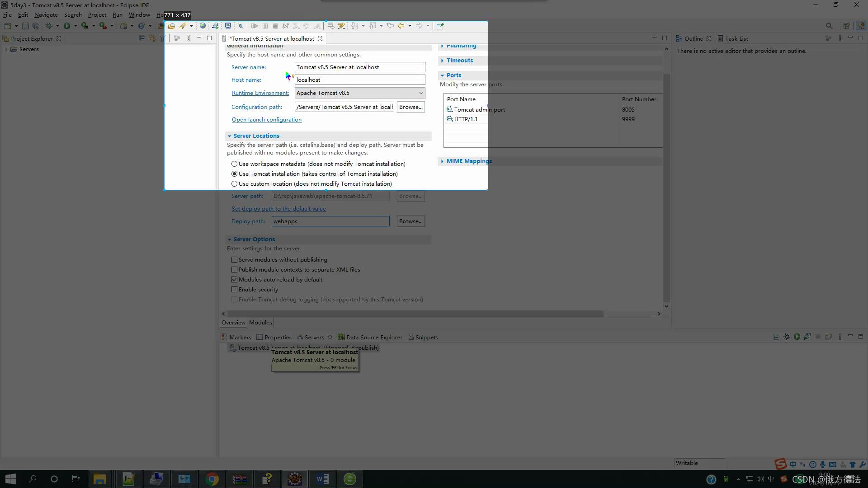The width and height of the screenshot is (868, 488).
Task: Select Use Tomcat installation radio button
Action: coord(234,174)
